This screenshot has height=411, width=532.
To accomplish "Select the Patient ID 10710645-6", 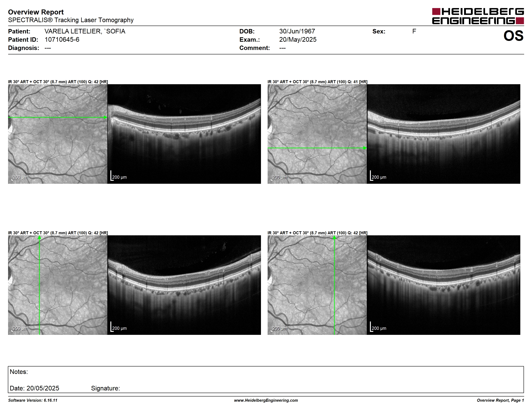I will pos(62,39).
